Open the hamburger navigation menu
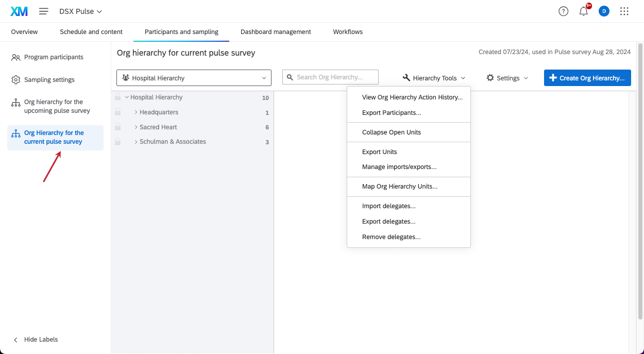 point(43,11)
